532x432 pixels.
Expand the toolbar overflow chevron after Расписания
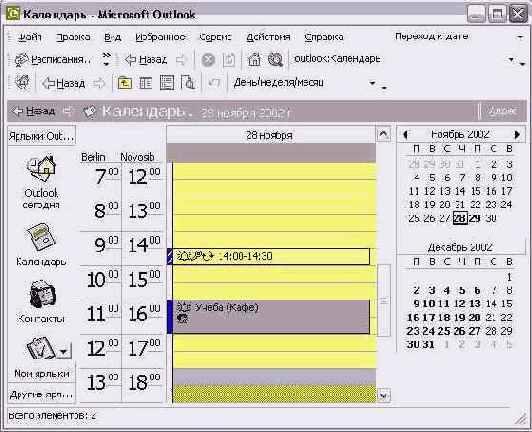pyautogui.click(x=107, y=59)
